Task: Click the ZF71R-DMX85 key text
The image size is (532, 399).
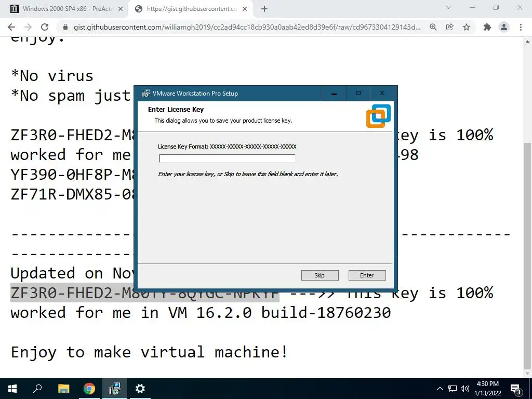Action: point(73,194)
